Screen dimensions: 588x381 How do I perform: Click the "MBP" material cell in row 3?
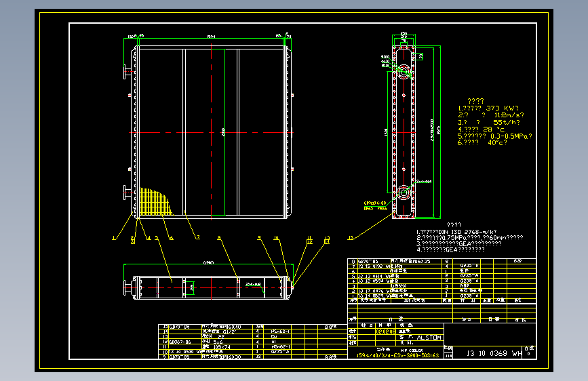click(x=465, y=286)
